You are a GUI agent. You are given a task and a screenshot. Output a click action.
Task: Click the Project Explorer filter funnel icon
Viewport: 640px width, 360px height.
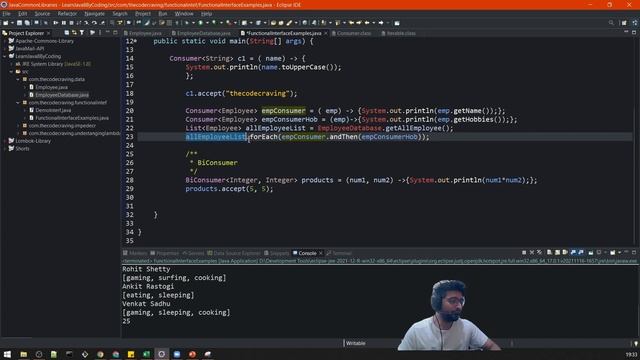82,33
